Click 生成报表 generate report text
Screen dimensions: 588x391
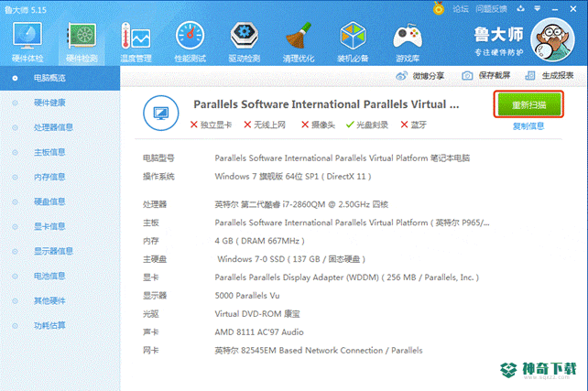point(558,76)
